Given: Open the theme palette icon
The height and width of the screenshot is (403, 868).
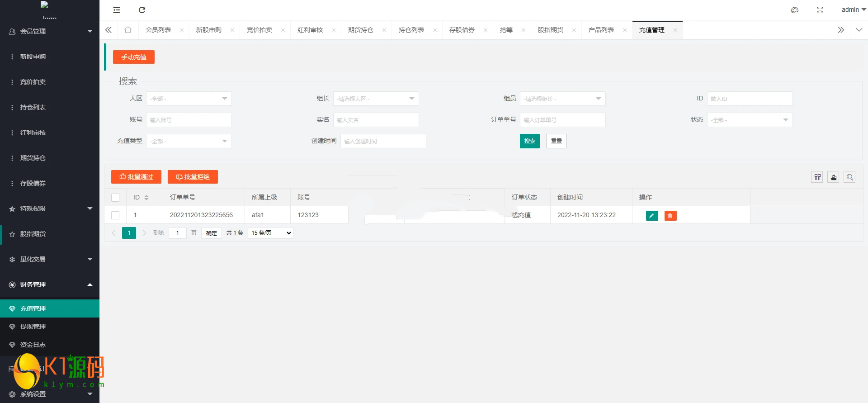Looking at the screenshot, I should point(794,10).
